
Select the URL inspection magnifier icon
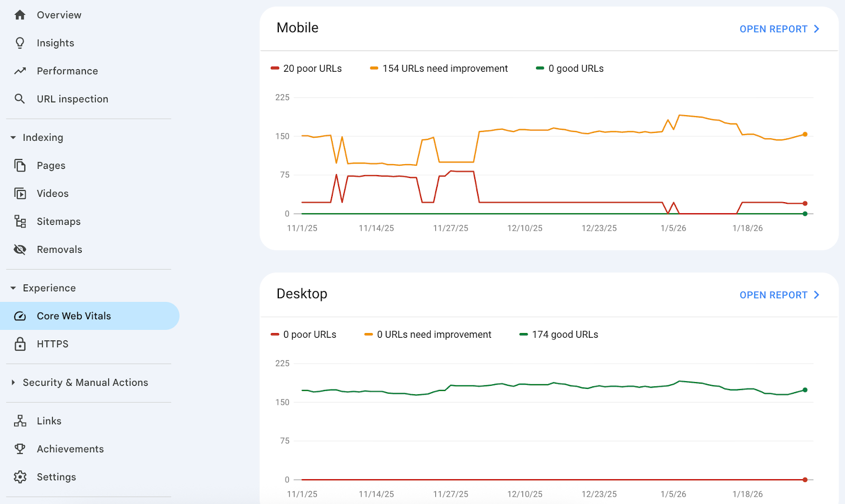(x=20, y=99)
